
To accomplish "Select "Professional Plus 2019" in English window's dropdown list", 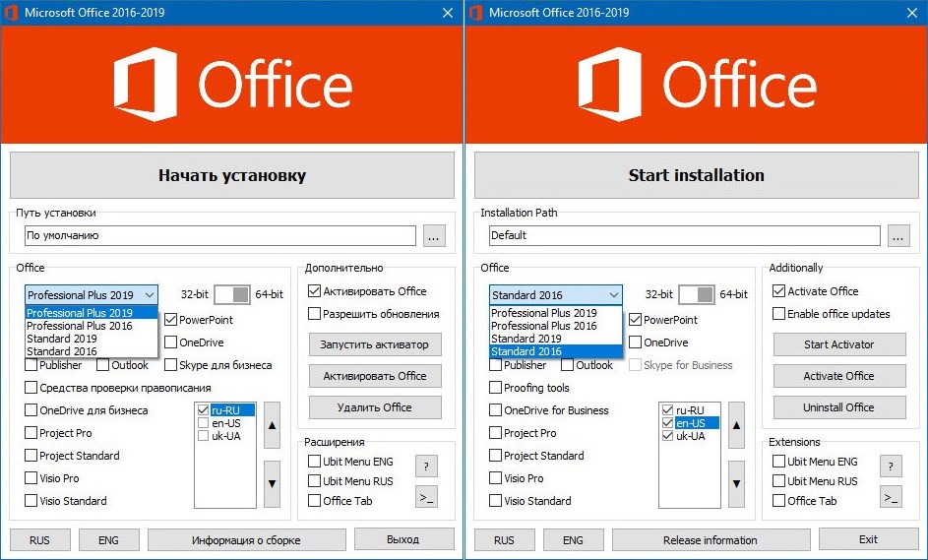I will click(x=544, y=313).
